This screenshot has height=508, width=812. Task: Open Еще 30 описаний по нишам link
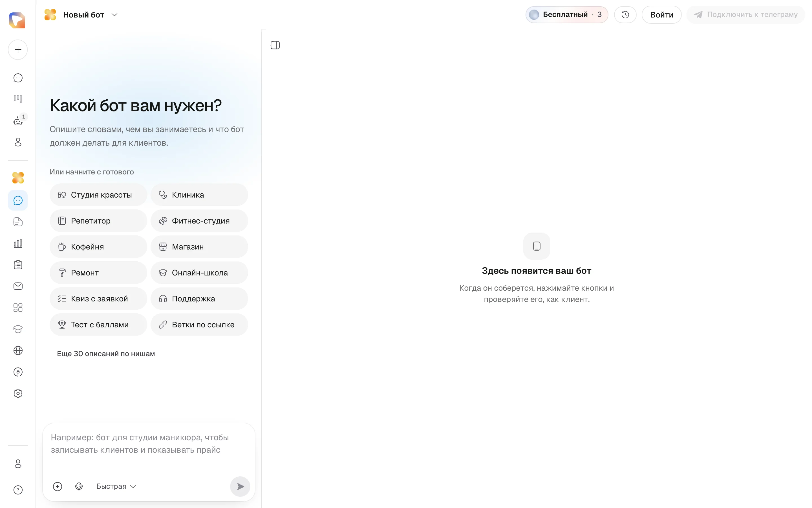tap(106, 354)
